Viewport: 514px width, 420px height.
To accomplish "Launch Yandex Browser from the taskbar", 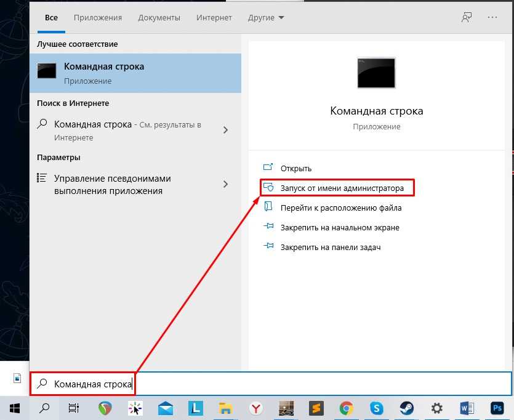I will pos(255,408).
